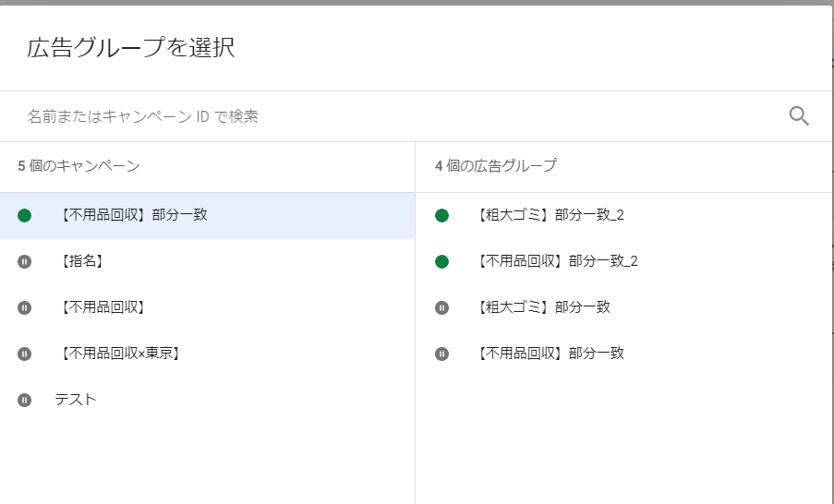Click paused icon beside 【指名】 campaign
The width and height of the screenshot is (834, 504).
tap(24, 261)
